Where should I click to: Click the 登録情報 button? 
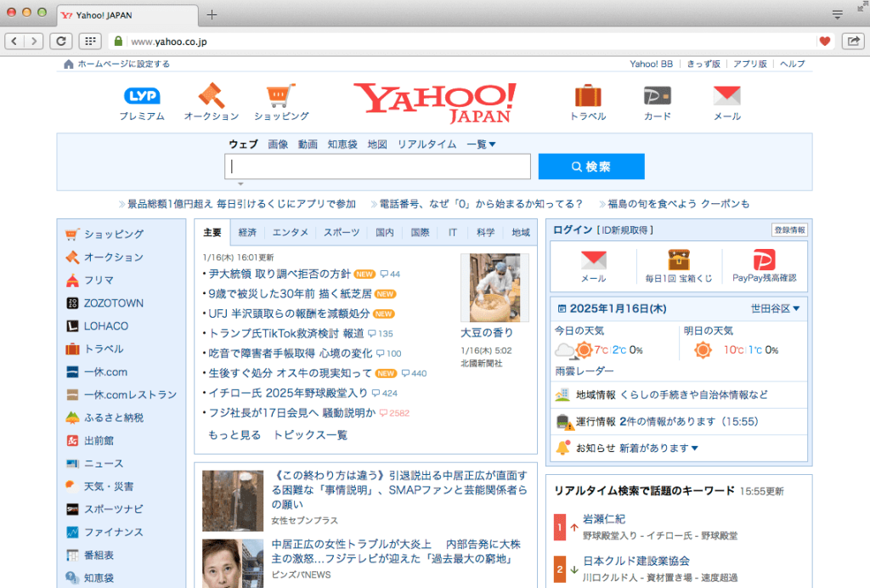tap(789, 230)
